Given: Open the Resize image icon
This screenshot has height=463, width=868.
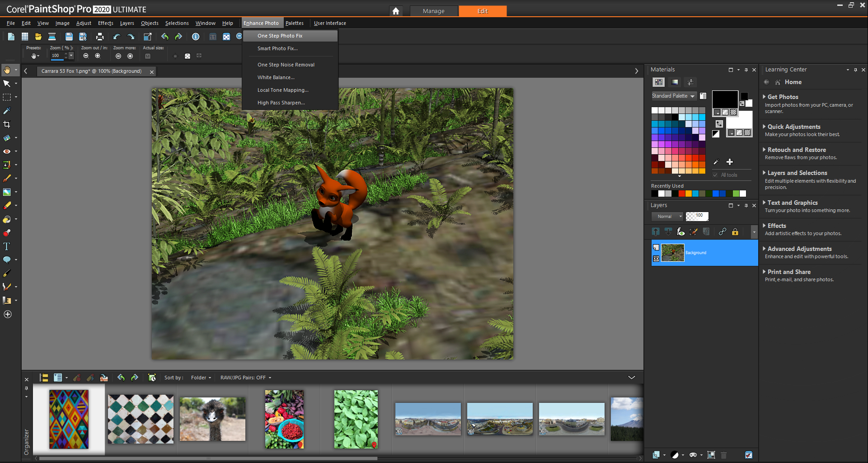Looking at the screenshot, I should point(147,37).
